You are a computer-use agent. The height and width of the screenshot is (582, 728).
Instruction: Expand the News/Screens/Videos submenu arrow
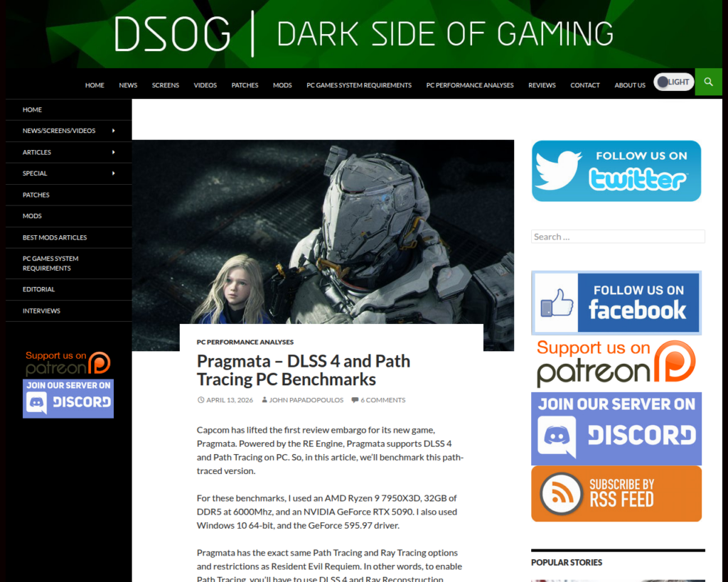click(x=114, y=131)
